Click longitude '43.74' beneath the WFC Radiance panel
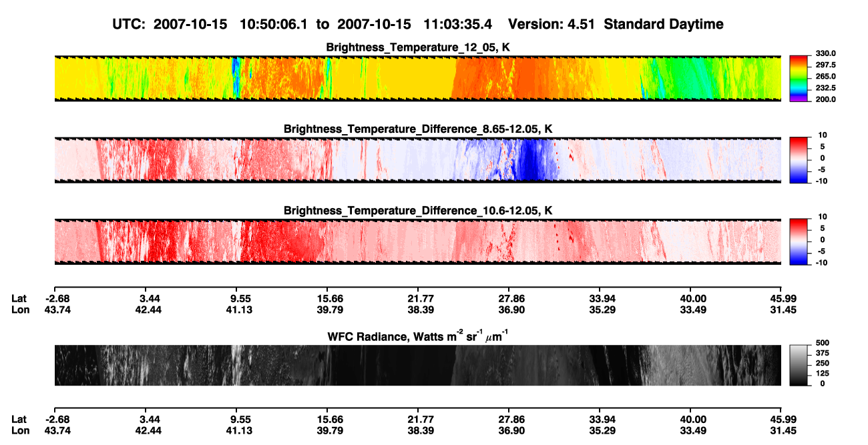The height and width of the screenshot is (445, 868). 58,431
